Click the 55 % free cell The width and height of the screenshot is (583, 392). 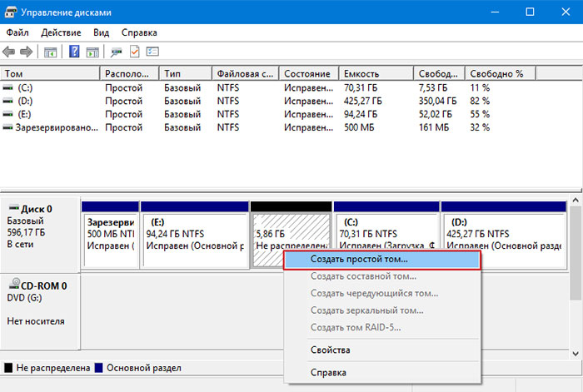(480, 114)
